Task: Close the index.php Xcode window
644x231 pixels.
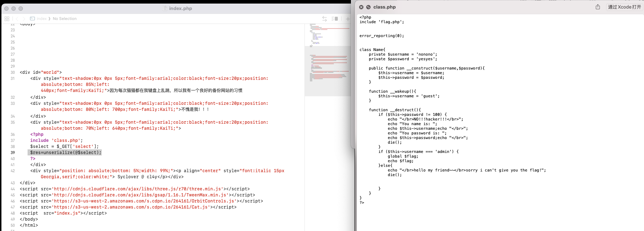Action: tap(6, 8)
